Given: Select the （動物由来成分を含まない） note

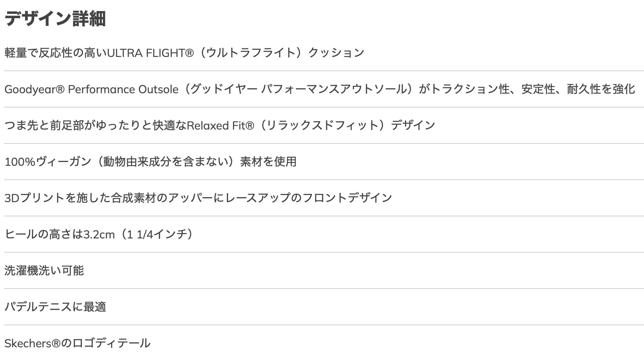Looking at the screenshot, I should click(x=166, y=162).
